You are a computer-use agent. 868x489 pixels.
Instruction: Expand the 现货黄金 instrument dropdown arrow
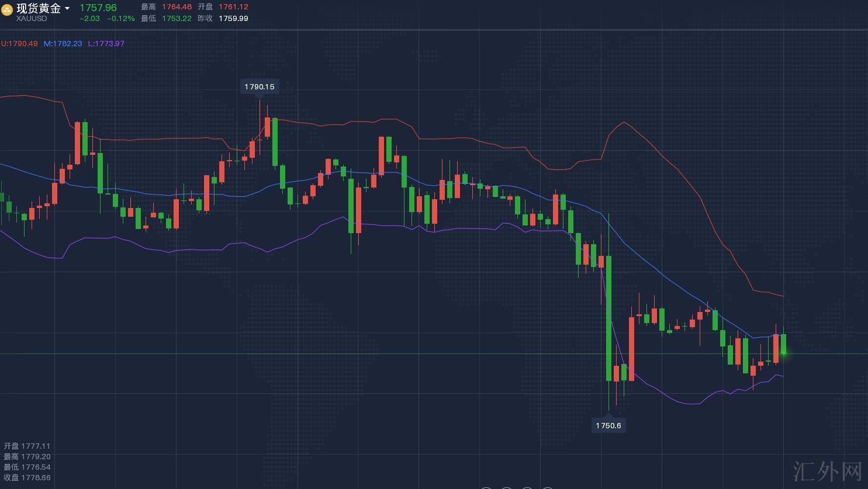click(x=67, y=9)
